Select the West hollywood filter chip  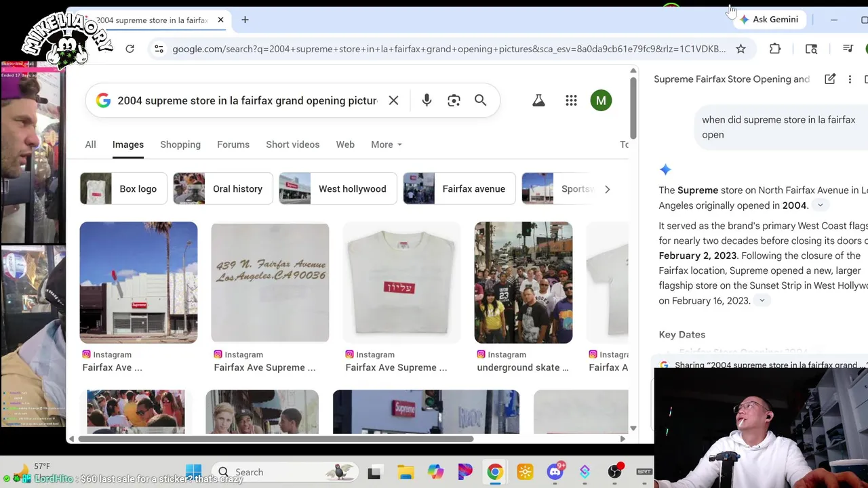point(337,188)
